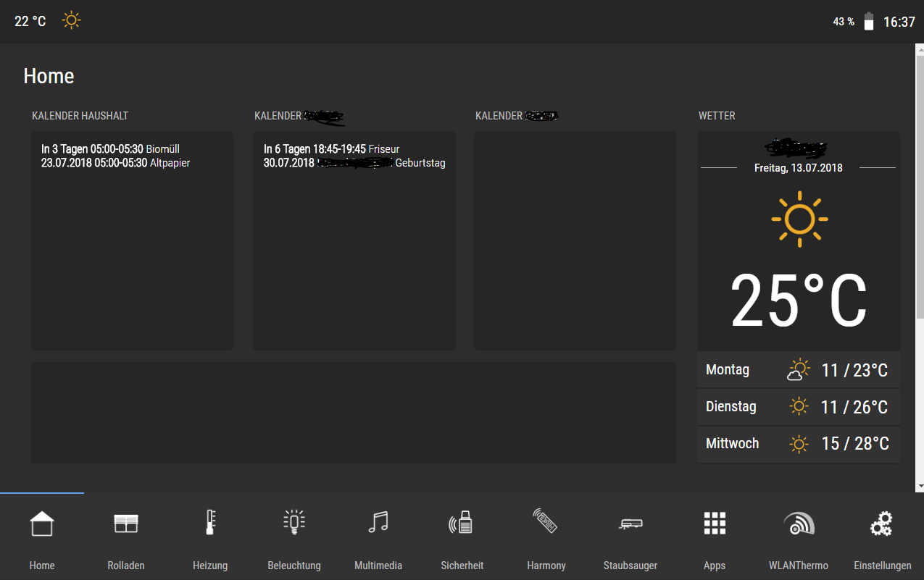Open the Rolladen shutters icon
924x580 pixels.
[x=126, y=524]
